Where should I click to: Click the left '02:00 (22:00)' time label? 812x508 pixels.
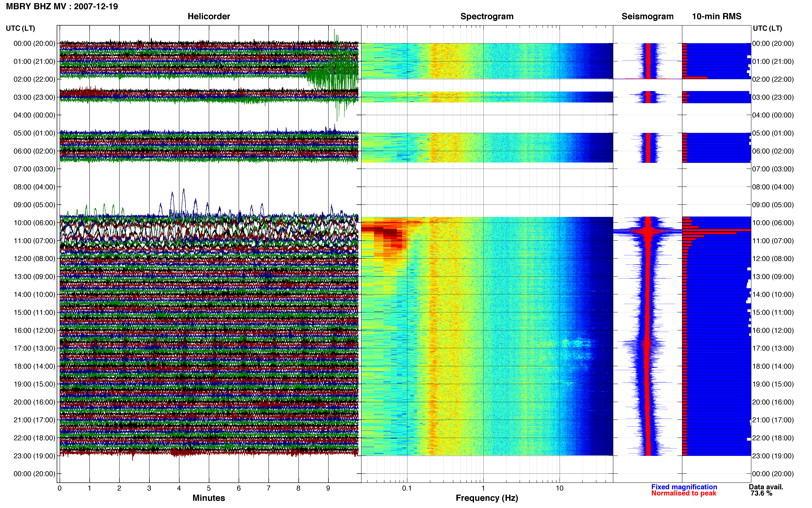pos(34,79)
